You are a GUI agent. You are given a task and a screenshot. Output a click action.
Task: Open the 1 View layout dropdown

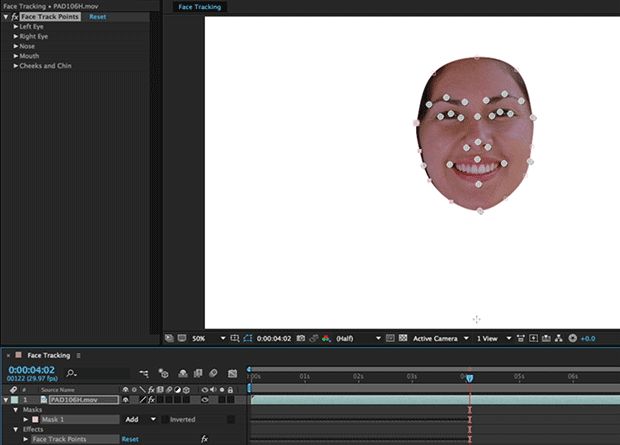pos(494,339)
